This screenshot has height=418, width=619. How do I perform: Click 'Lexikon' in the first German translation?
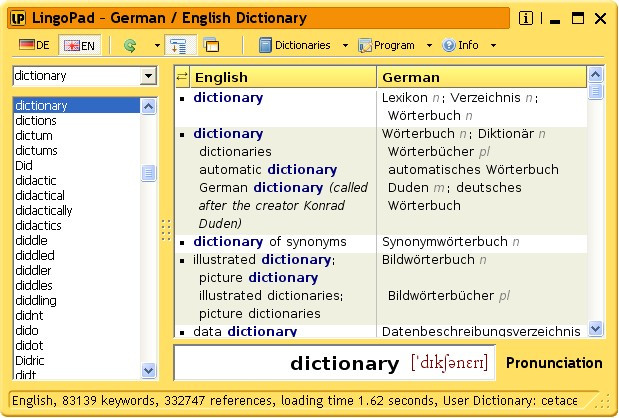(x=405, y=98)
